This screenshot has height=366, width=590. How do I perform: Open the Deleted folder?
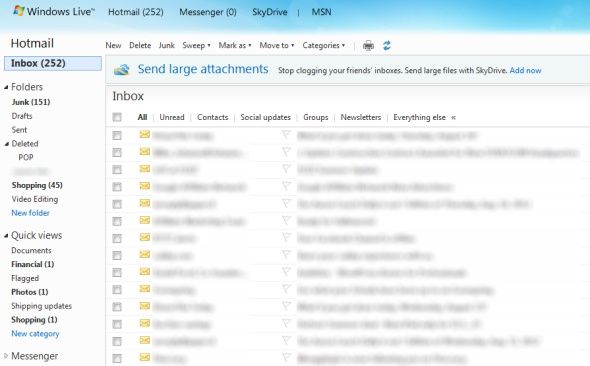[x=25, y=144]
